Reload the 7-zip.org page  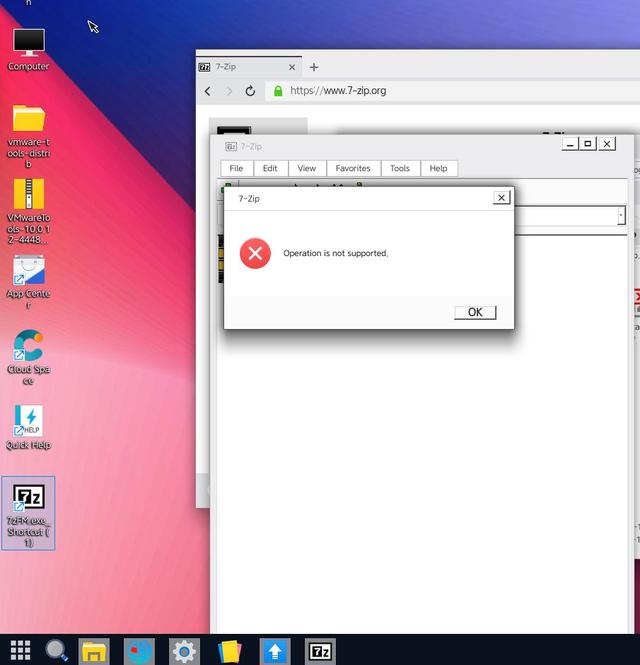click(x=250, y=91)
